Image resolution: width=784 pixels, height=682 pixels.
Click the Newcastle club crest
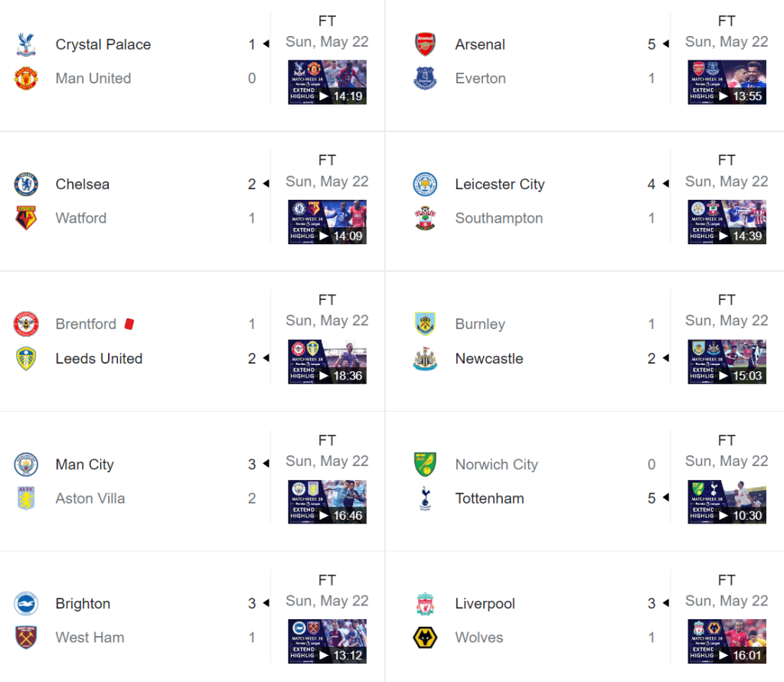(x=426, y=358)
